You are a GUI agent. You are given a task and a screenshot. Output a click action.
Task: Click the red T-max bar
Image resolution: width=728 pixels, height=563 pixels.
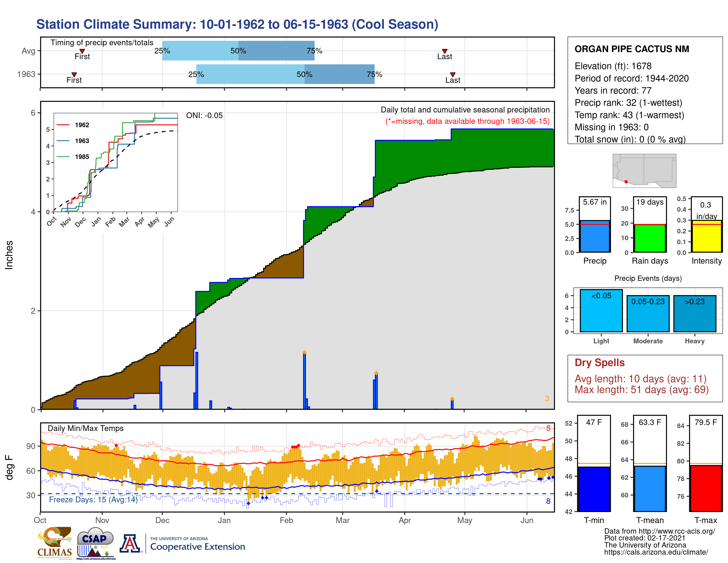coord(706,488)
